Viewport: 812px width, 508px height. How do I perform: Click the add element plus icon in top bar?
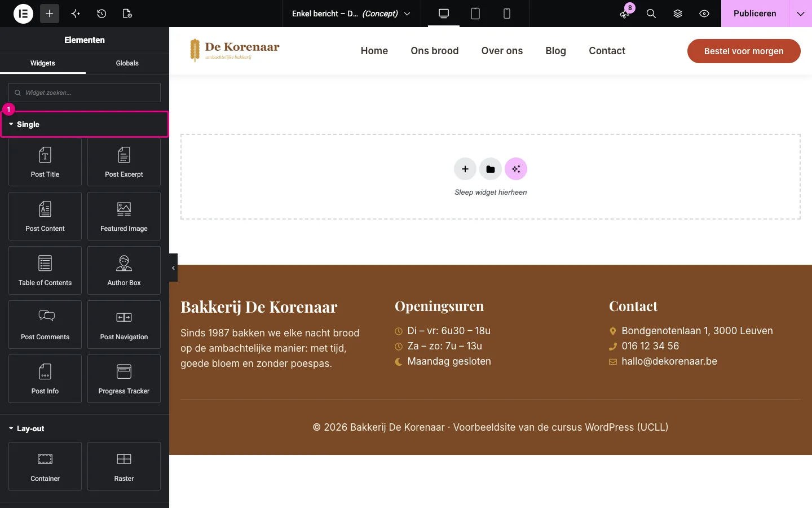click(x=50, y=14)
